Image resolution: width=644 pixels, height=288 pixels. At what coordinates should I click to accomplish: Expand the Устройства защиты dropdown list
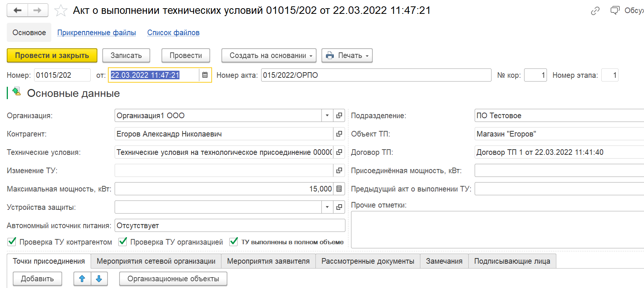(x=327, y=207)
